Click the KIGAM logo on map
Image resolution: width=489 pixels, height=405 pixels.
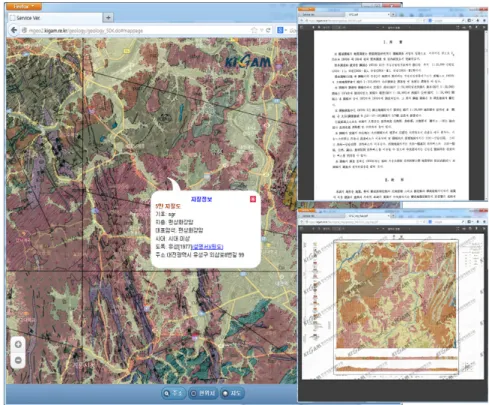coord(248,61)
